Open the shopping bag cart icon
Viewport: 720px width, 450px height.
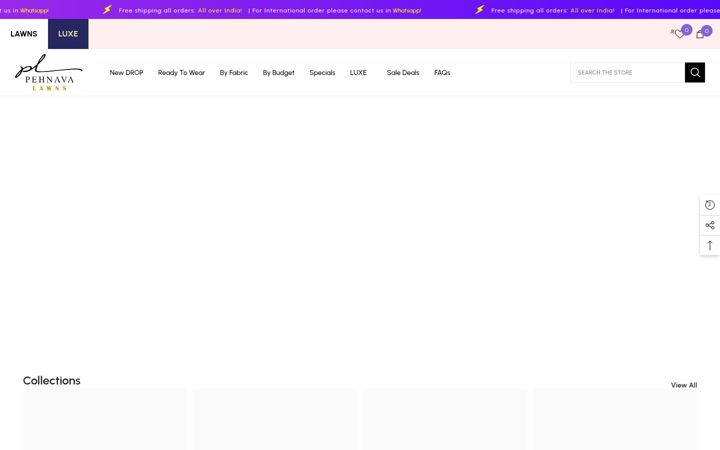point(700,34)
